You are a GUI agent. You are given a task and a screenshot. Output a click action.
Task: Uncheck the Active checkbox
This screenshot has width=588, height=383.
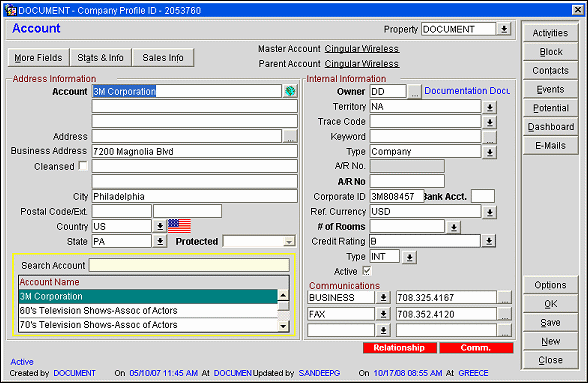(x=367, y=271)
